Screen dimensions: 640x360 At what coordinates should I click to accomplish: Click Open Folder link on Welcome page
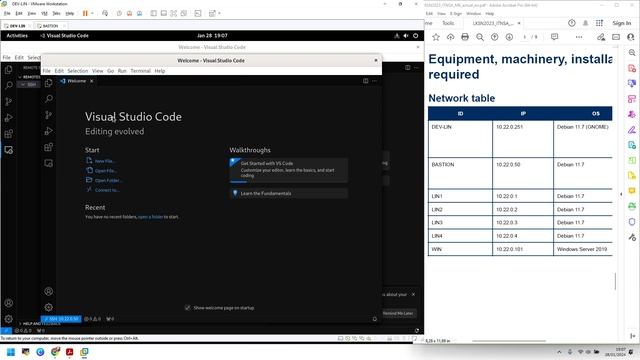tap(108, 180)
